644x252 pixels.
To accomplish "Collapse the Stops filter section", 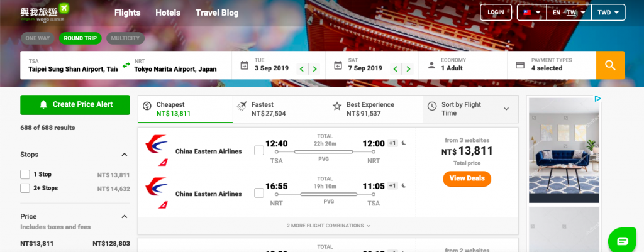I will pyautogui.click(x=125, y=155).
